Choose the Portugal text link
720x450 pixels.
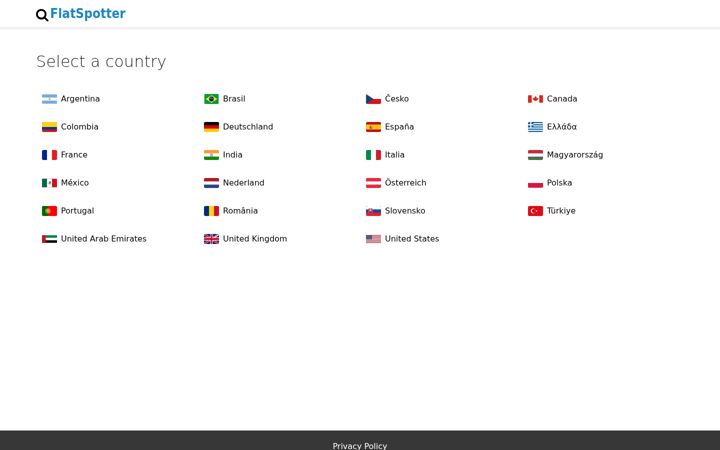pos(78,211)
